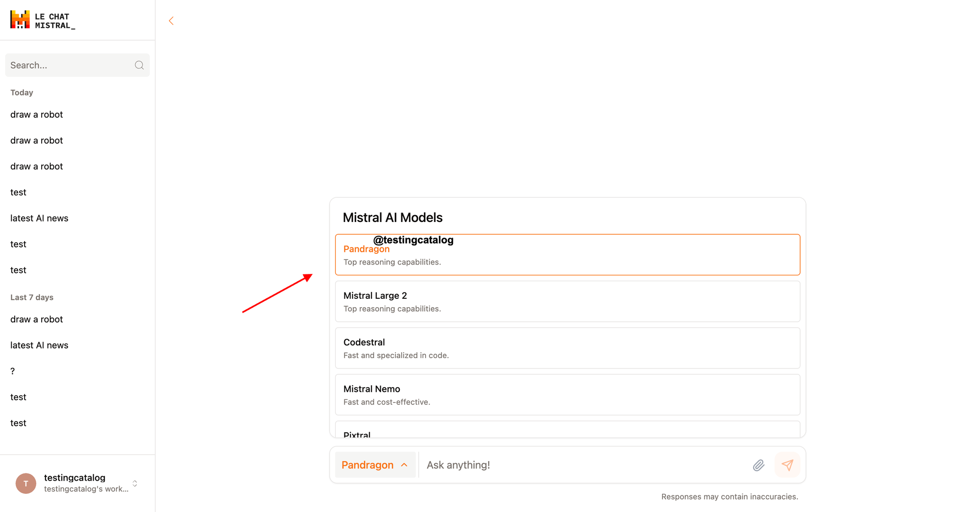This screenshot has height=512, width=980.
Task: Choose the Mistral Nemo model option
Action: [x=567, y=394]
